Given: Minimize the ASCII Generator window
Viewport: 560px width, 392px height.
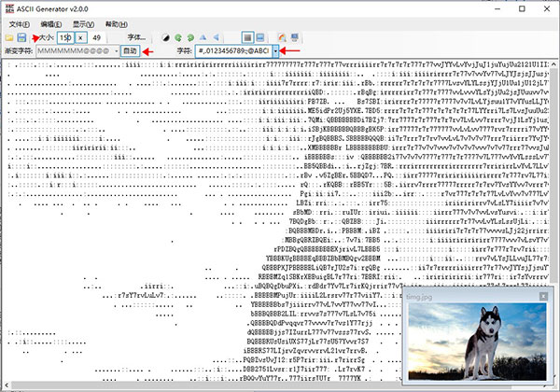Looking at the screenshot, I should click(x=498, y=8).
